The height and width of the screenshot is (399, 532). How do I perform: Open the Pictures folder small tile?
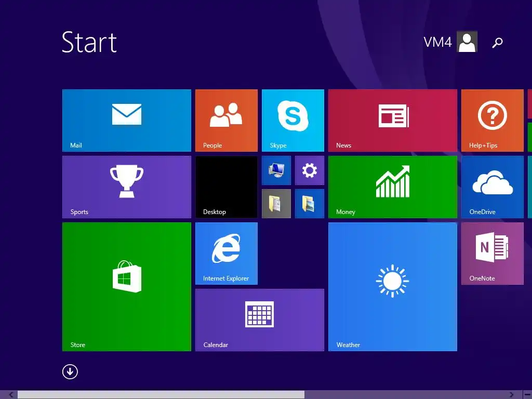click(x=310, y=204)
